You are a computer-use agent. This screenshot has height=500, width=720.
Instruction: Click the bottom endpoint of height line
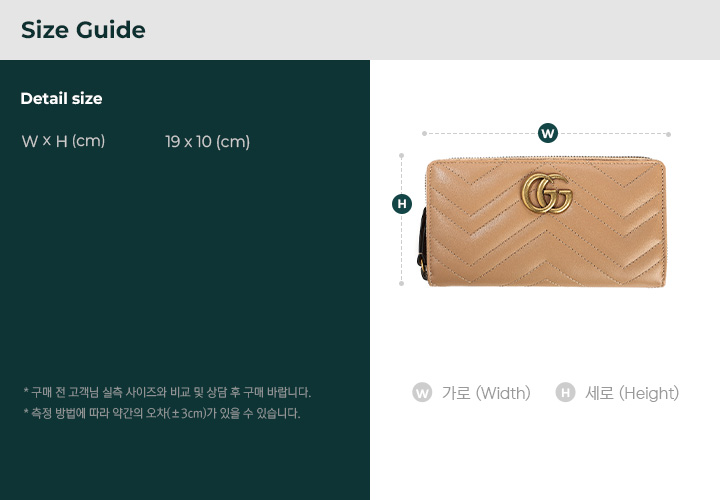401,284
